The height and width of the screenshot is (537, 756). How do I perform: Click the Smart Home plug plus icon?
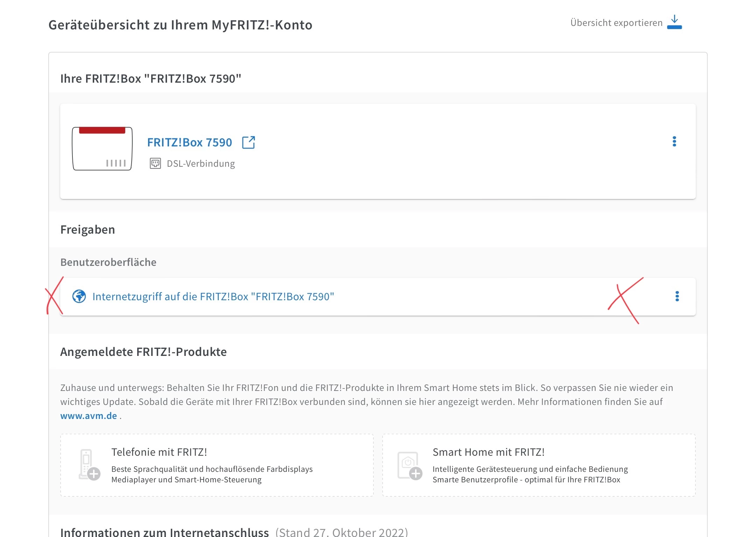pos(409,466)
